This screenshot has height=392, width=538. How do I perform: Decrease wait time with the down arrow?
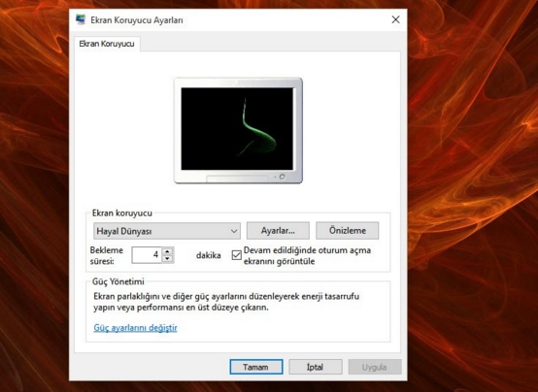coord(167,259)
